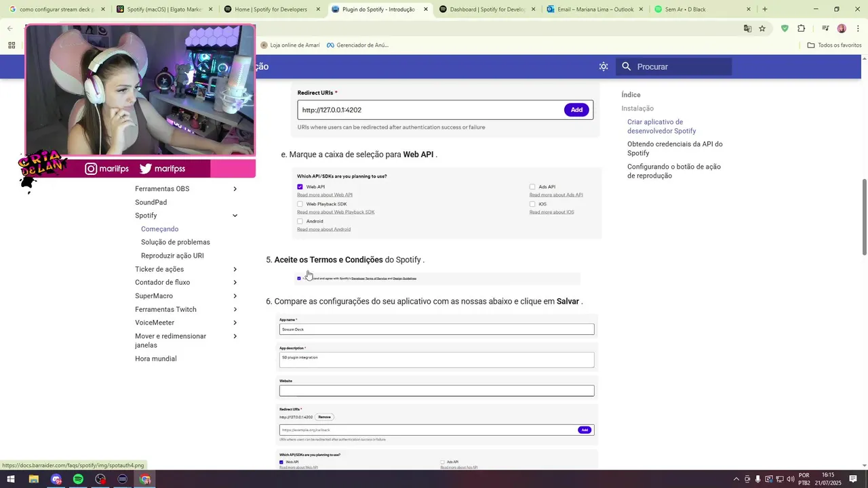Click the magnifier icon in Procurar box
This screenshot has height=488, width=868.
[x=627, y=66]
